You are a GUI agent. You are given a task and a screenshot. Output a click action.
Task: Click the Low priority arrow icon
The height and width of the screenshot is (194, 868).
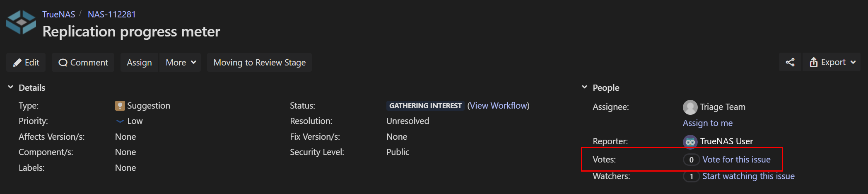click(x=120, y=121)
